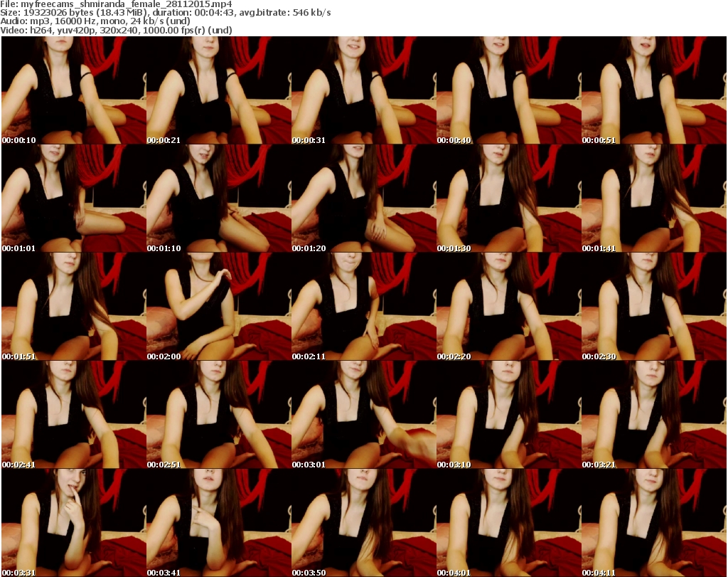Click the preview stamped 00:03:41
This screenshot has width=728, height=577.
[219, 523]
